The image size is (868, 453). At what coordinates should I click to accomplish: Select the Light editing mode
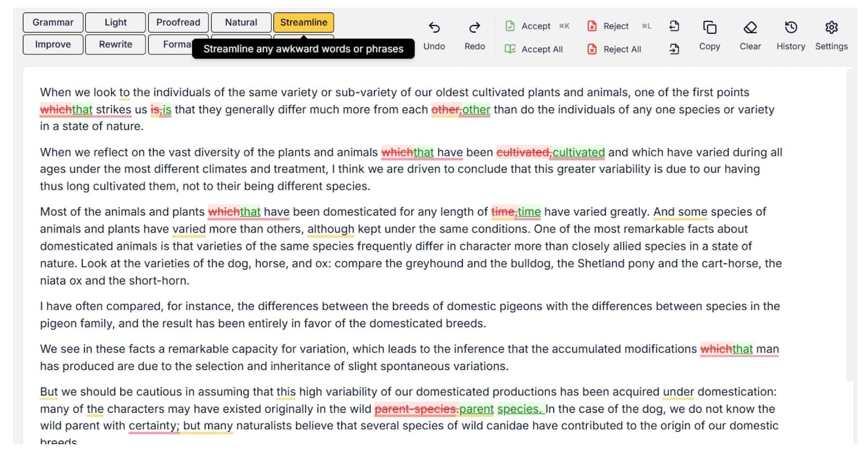tap(116, 22)
